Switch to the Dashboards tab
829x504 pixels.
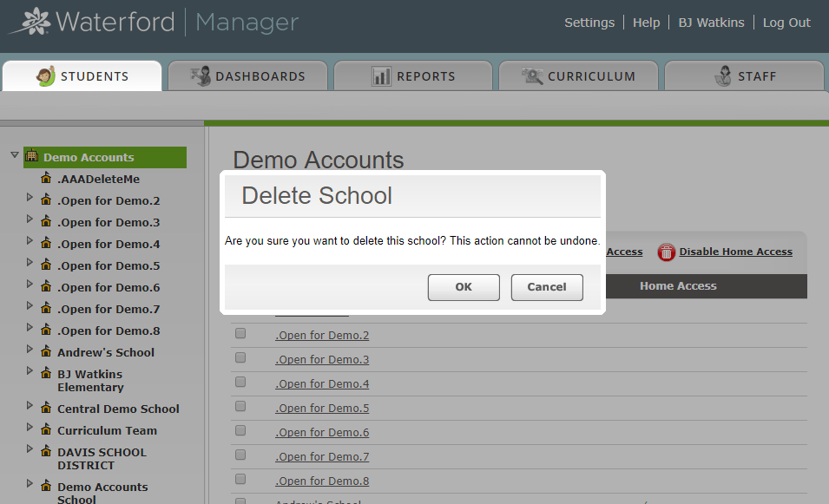[248, 76]
